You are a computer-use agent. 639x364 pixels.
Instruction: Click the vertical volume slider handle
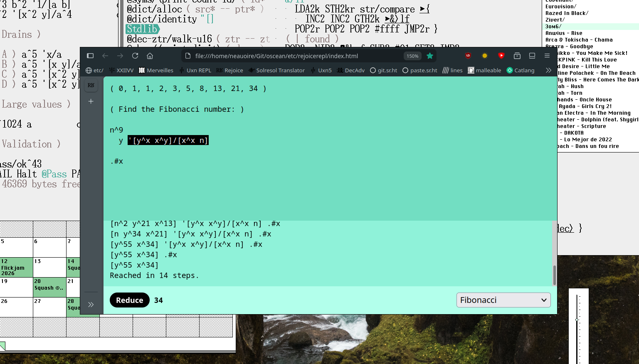click(x=577, y=320)
